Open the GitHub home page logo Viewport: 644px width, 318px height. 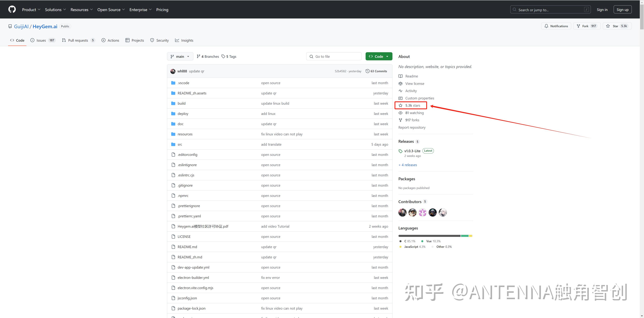(x=12, y=9)
